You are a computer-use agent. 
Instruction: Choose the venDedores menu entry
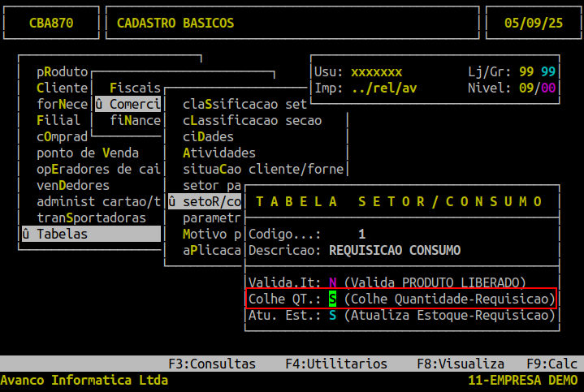coord(73,185)
